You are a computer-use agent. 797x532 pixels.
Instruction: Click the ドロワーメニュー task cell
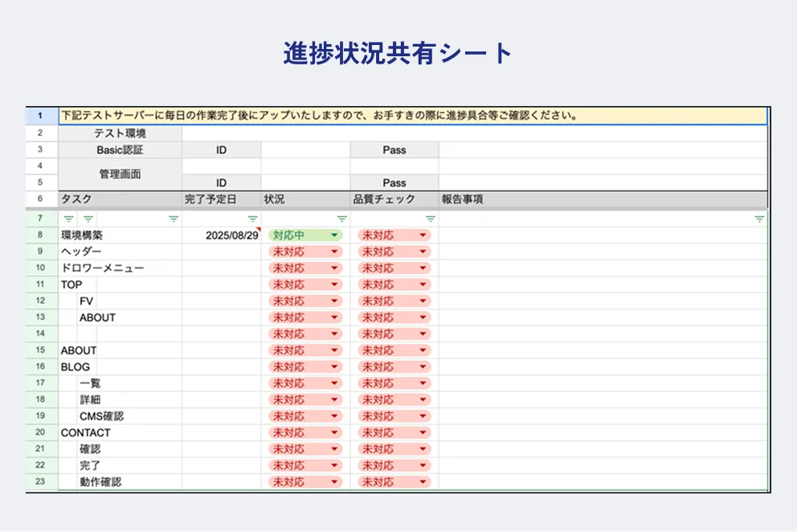tap(121, 268)
